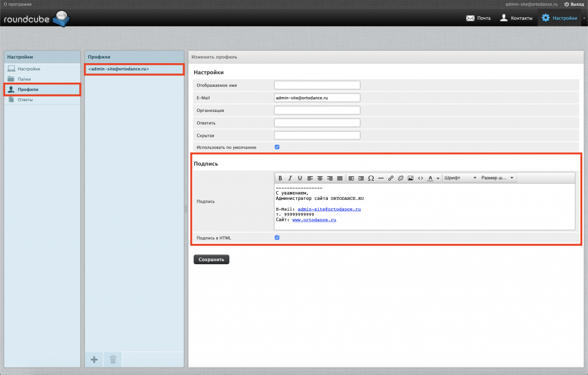Justify signature text

(x=340, y=178)
